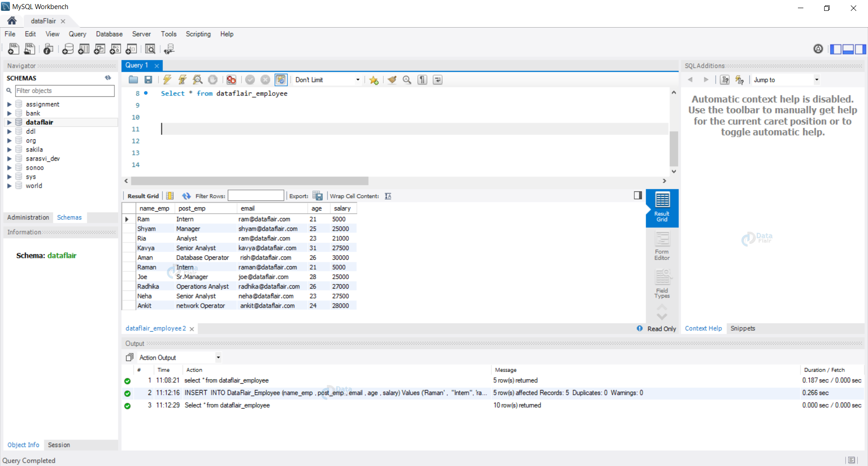The width and height of the screenshot is (868, 466).
Task: Open the Snippets tab
Action: 743,328
